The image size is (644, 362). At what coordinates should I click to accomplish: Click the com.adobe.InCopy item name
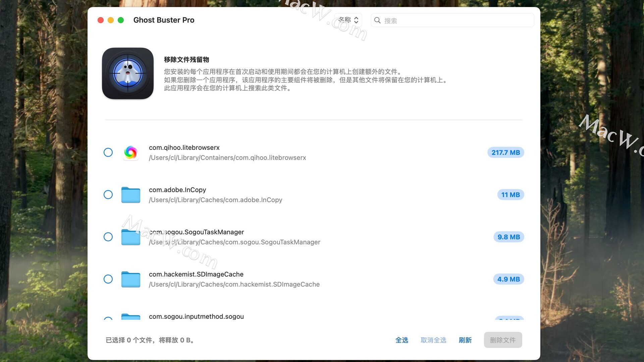(177, 190)
